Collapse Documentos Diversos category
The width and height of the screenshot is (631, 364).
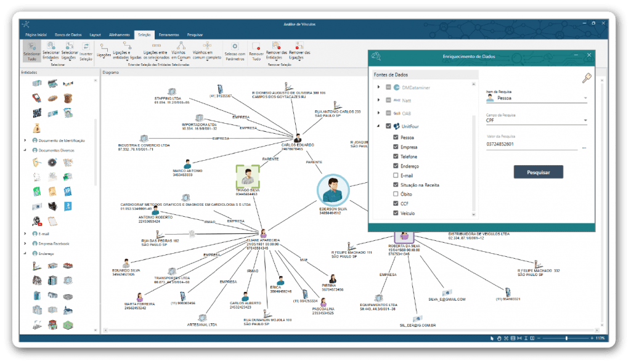pos(25,150)
